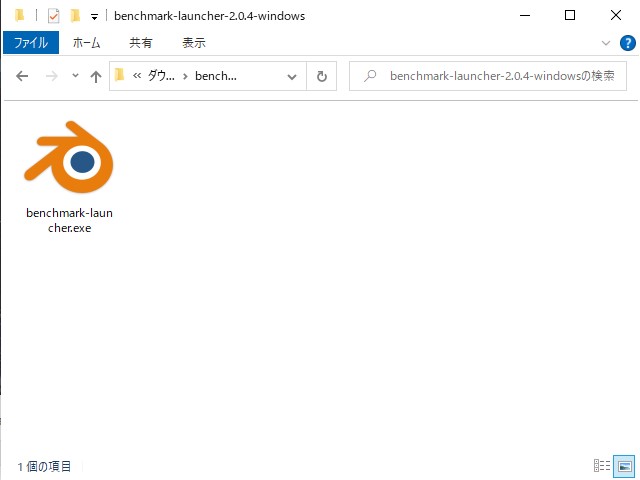
Task: Open the ホーム ribbon tab
Action: [86, 42]
